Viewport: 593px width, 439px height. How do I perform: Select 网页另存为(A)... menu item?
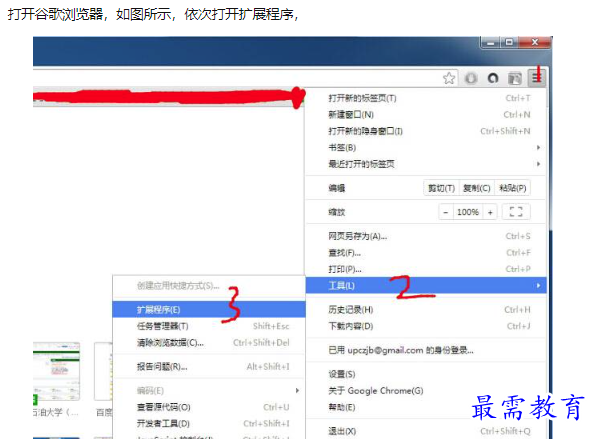425,236
